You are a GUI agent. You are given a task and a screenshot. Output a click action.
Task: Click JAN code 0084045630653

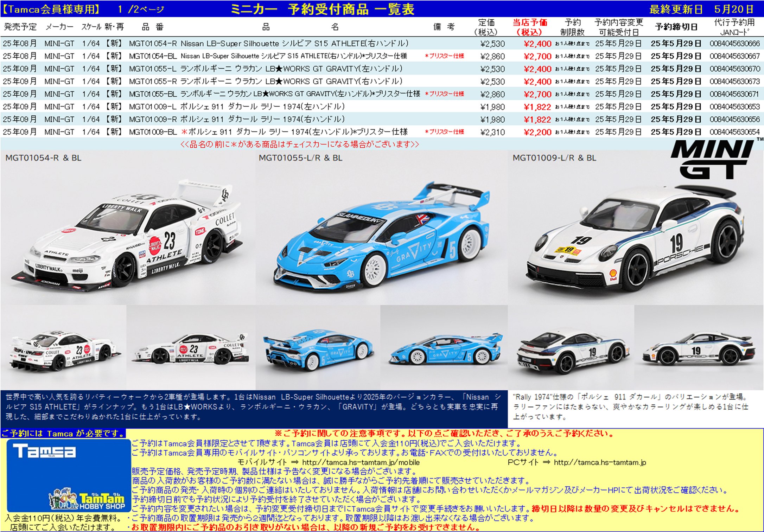coord(735,107)
